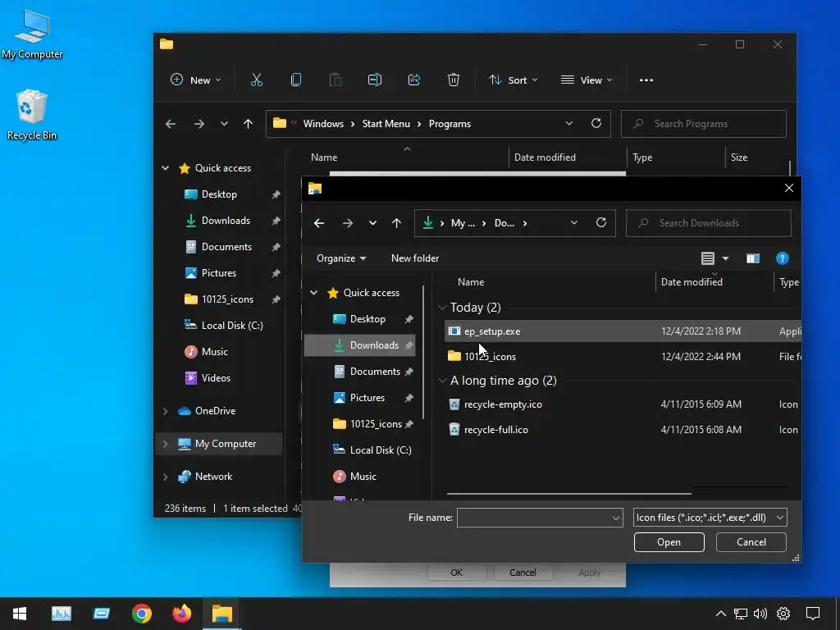Open settings gear in system tray

click(x=783, y=614)
